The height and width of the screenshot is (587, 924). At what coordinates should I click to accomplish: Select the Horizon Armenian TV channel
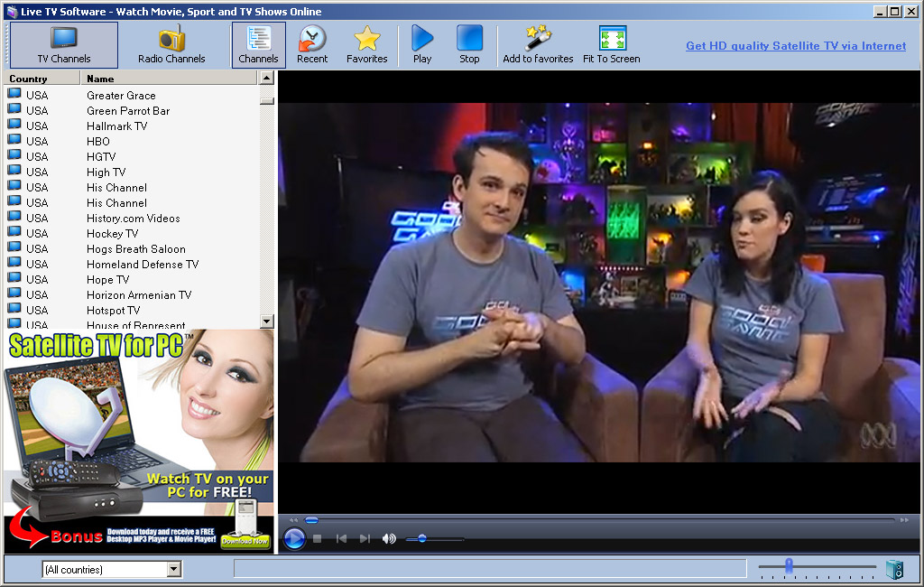(138, 295)
